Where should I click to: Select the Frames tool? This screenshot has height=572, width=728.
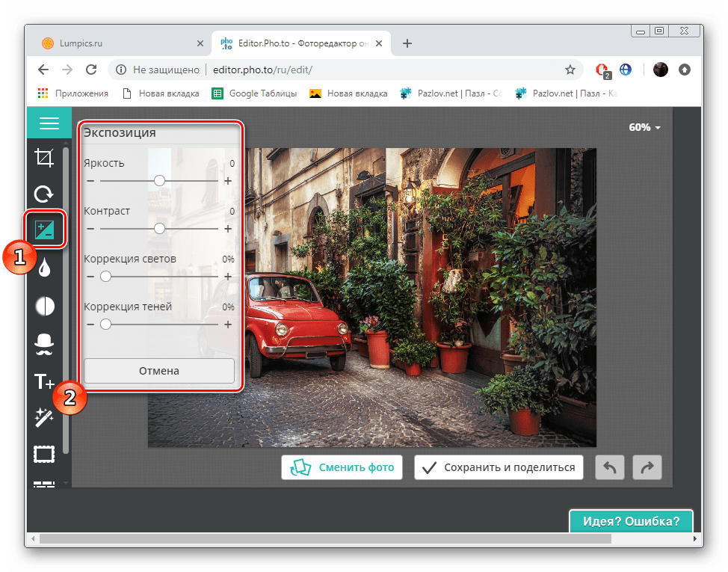click(x=44, y=454)
